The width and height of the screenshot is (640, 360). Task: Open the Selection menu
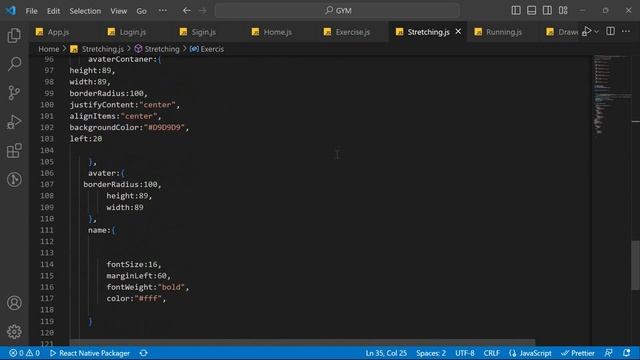pos(85,11)
